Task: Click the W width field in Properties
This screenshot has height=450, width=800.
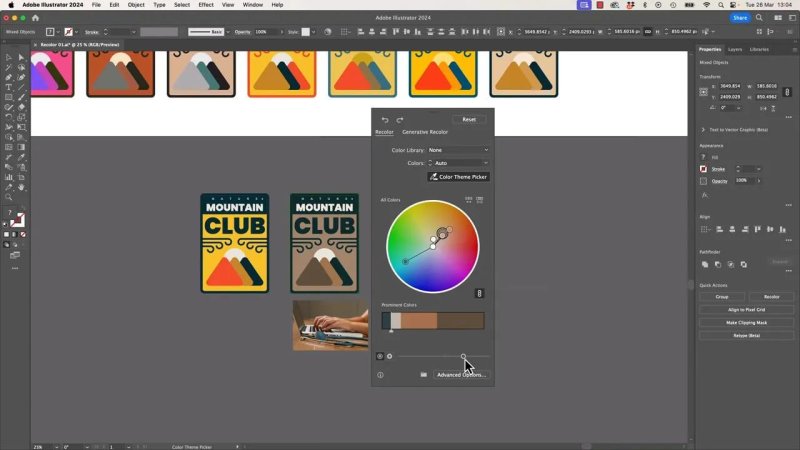Action: (767, 86)
